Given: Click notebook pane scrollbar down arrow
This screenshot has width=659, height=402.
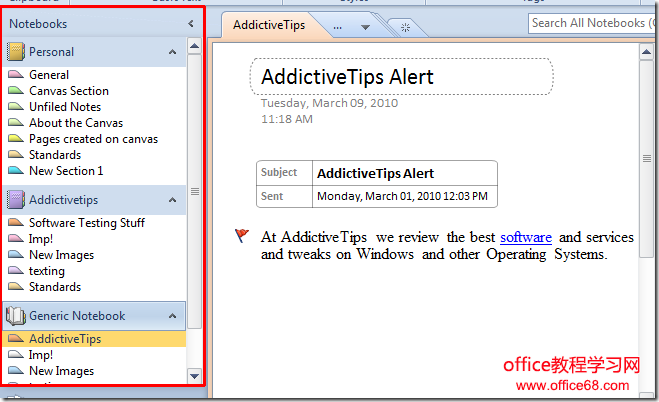Looking at the screenshot, I should [194, 376].
